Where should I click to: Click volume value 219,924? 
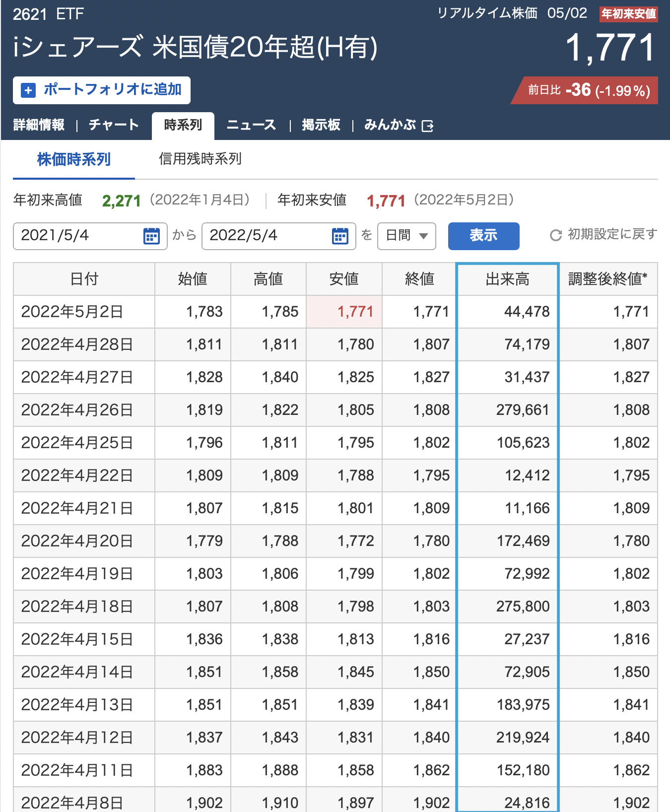point(523,738)
